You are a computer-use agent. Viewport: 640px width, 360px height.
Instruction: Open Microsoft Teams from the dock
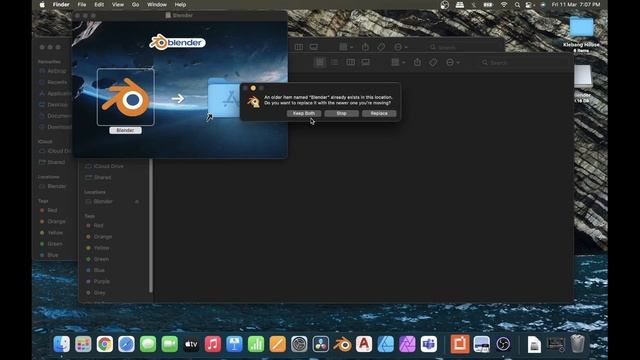tap(429, 344)
